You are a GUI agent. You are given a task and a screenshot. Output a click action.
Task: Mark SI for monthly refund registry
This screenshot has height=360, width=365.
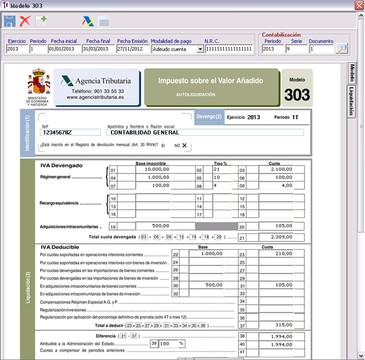click(163, 146)
